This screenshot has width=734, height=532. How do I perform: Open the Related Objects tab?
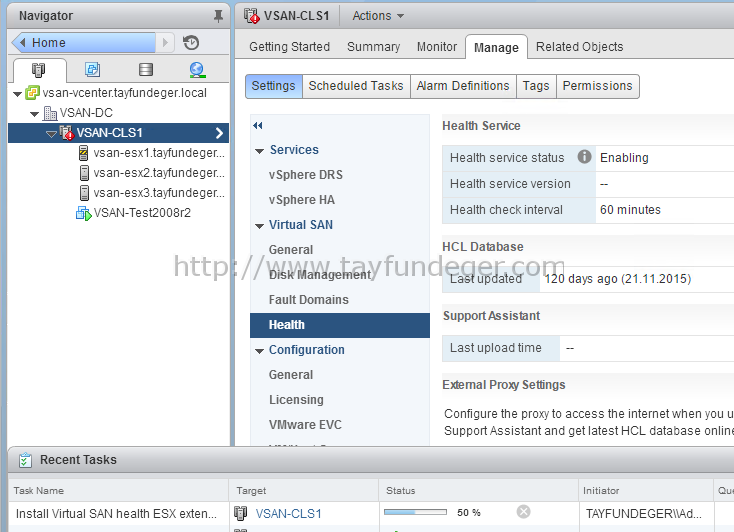point(579,47)
